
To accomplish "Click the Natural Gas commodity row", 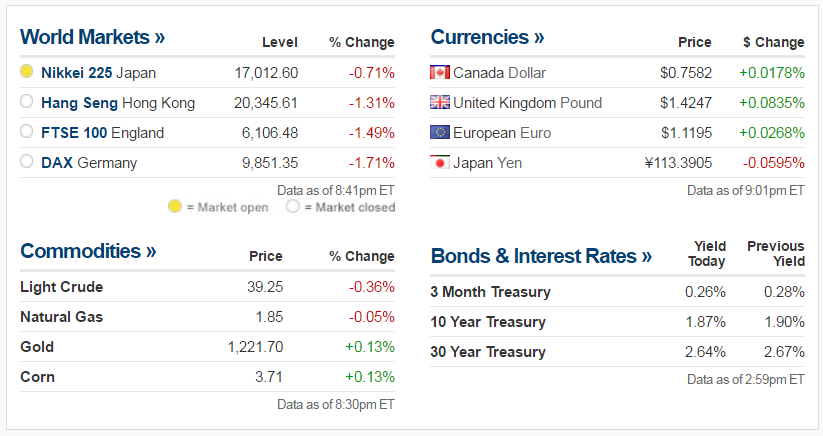I will [61, 317].
